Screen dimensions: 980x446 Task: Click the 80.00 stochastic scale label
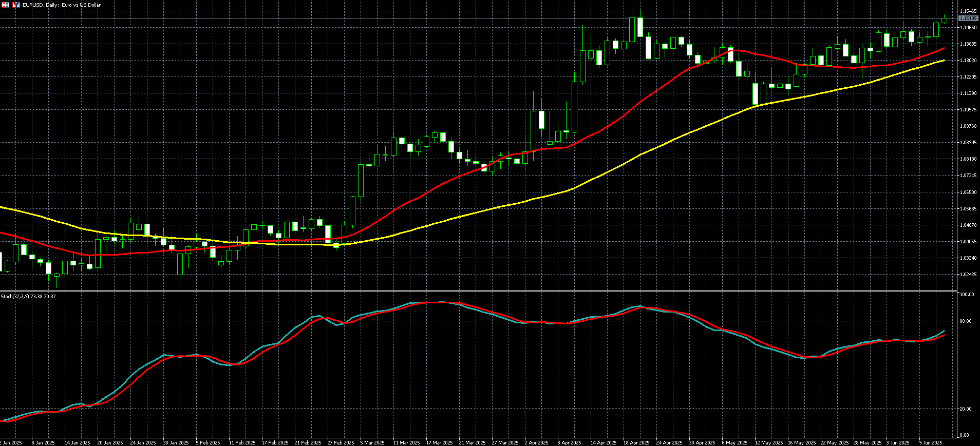966,321
